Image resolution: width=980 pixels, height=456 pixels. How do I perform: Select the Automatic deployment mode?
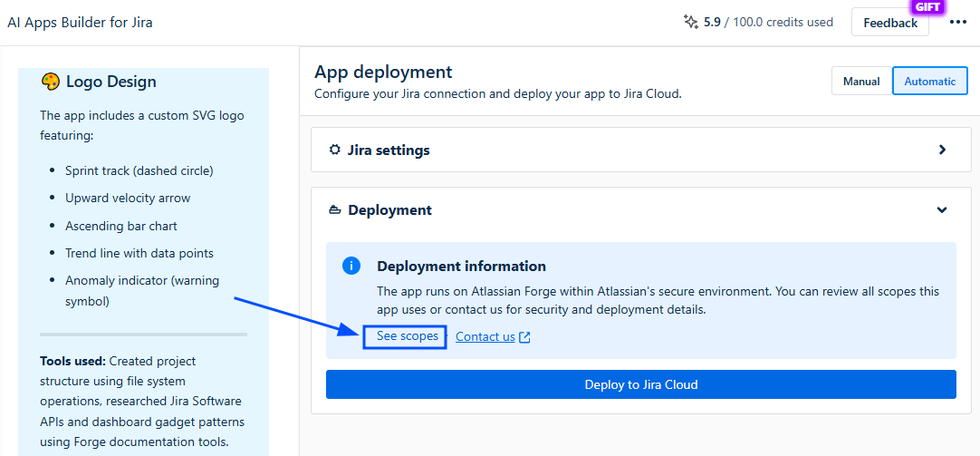tap(929, 81)
